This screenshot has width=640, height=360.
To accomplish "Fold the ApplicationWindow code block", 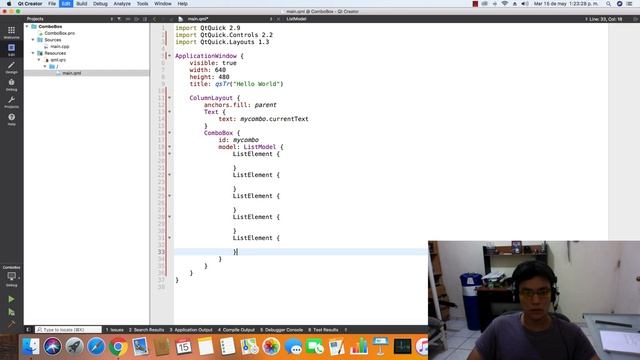I will [x=169, y=56].
